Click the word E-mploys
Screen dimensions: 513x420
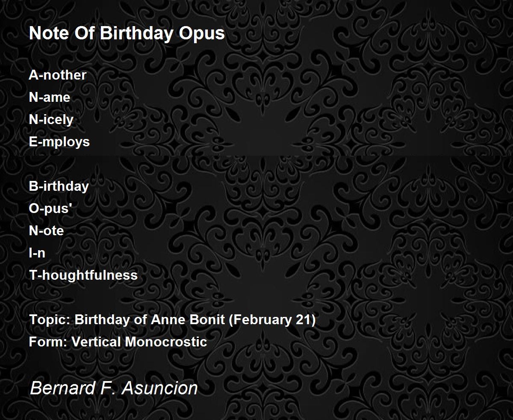(x=59, y=142)
